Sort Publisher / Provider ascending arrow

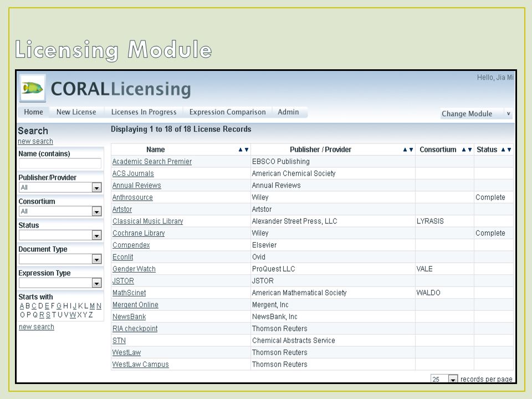pyautogui.click(x=405, y=150)
